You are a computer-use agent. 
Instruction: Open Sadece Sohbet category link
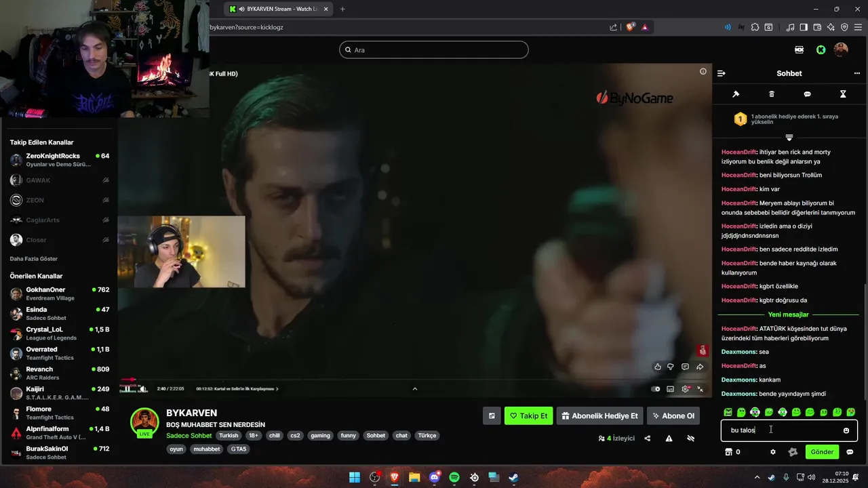pyautogui.click(x=189, y=436)
